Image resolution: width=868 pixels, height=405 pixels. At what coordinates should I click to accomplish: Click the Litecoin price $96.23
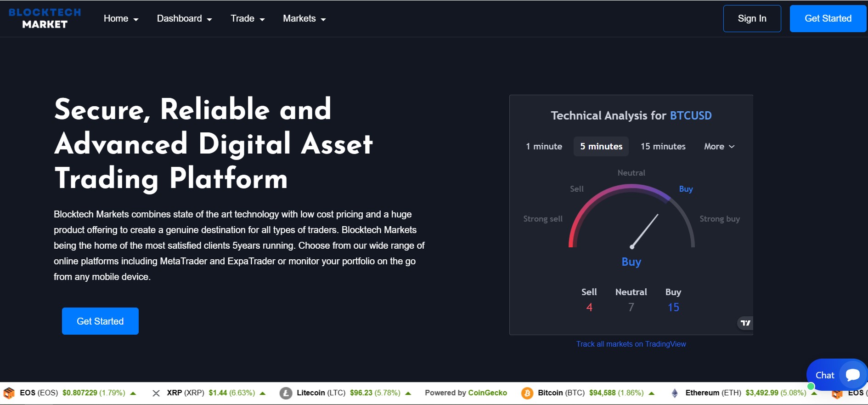pos(361,393)
